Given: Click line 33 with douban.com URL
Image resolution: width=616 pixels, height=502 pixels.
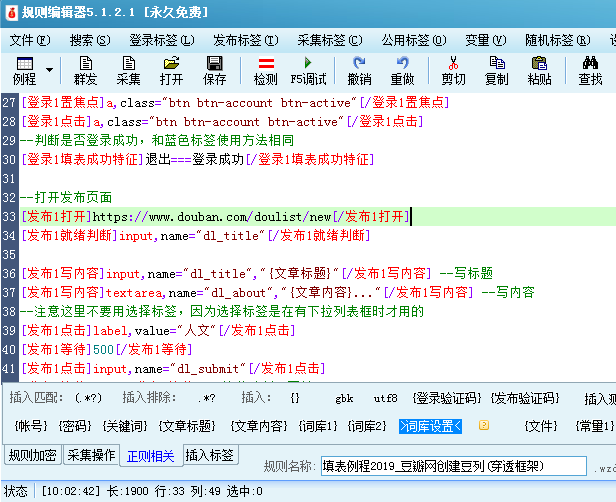Looking at the screenshot, I should [215, 216].
